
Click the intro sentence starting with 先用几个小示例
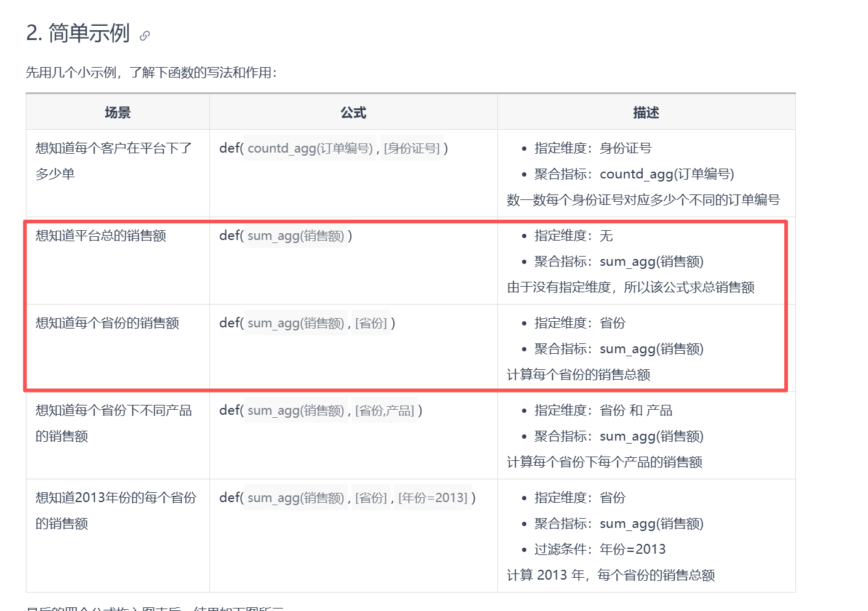pos(151,73)
